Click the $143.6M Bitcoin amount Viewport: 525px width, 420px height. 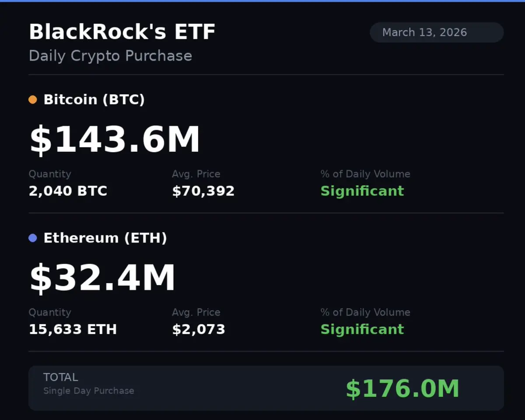coord(115,139)
